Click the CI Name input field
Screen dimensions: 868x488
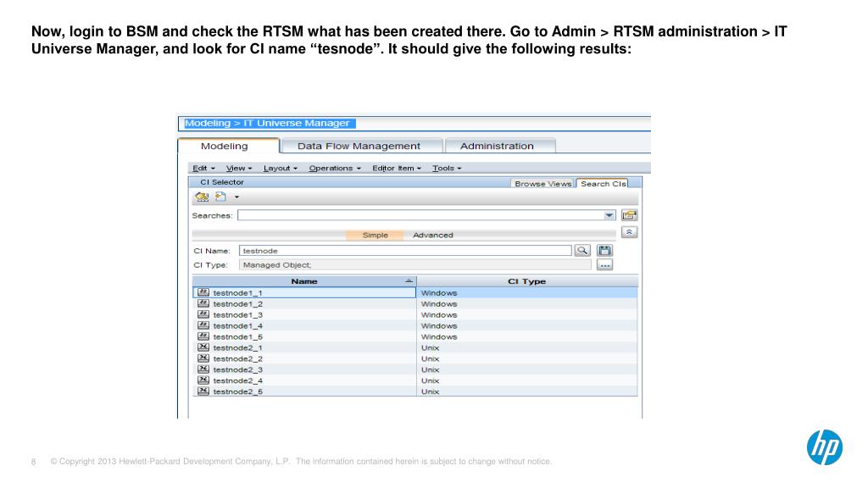(404, 251)
